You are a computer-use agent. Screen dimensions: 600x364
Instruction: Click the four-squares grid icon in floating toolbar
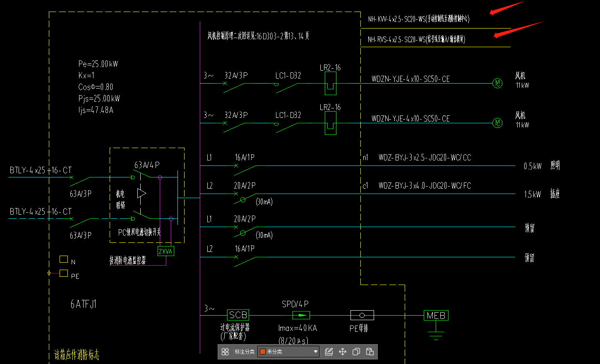pyautogui.click(x=225, y=352)
